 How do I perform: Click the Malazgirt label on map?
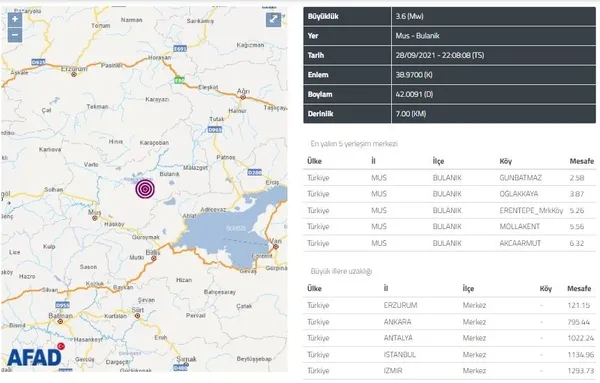pyautogui.click(x=195, y=168)
